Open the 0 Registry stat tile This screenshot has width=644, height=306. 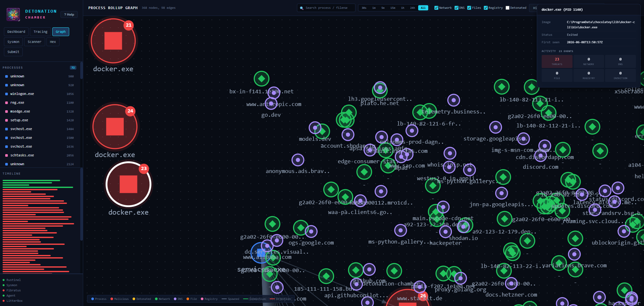click(589, 75)
